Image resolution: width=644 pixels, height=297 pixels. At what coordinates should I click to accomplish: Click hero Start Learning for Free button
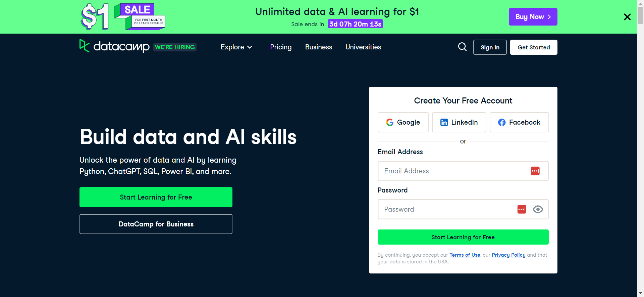156,197
